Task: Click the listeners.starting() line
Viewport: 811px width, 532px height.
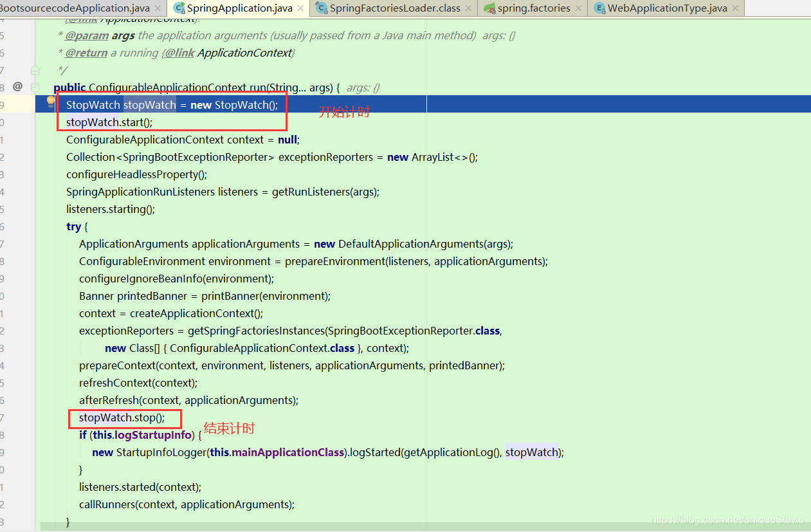Action: tap(111, 209)
